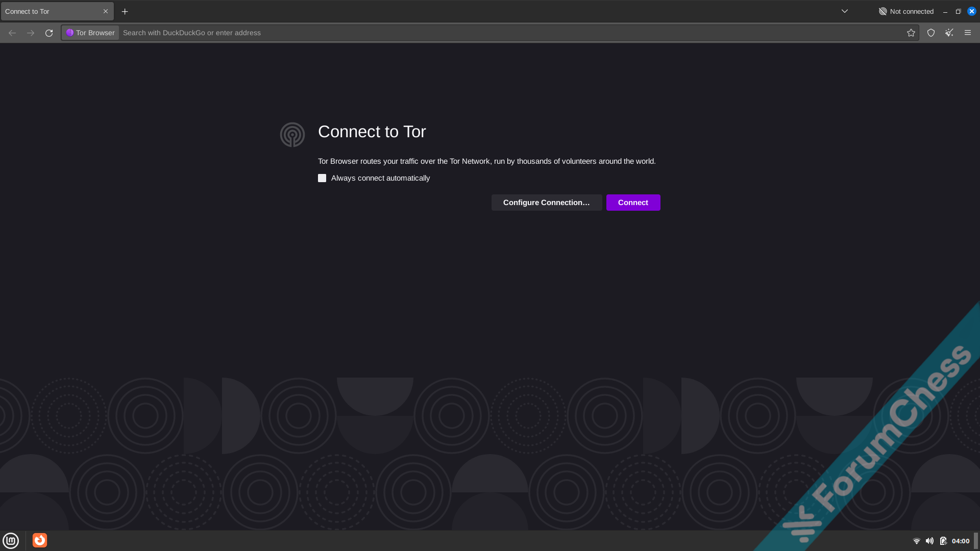Select the Connect to Tor tab

pyautogui.click(x=46, y=11)
